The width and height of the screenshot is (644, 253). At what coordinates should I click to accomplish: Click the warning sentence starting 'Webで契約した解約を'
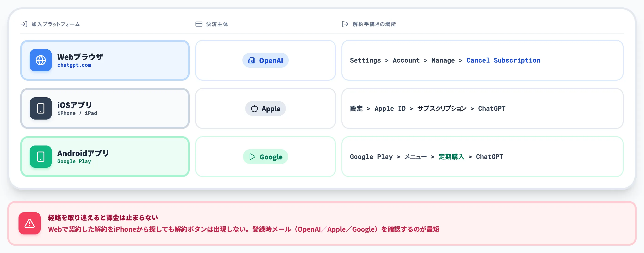pos(244,229)
